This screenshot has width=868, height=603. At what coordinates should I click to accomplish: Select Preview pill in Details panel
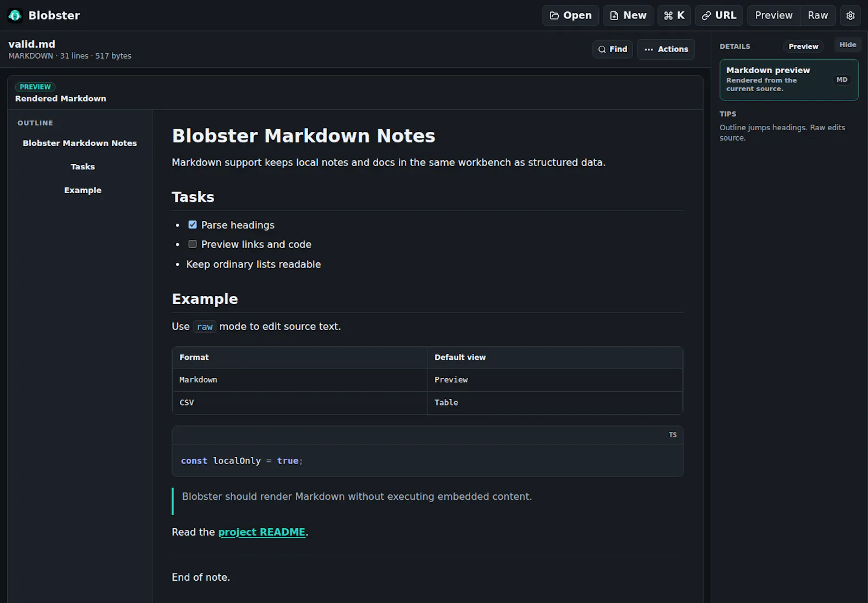pos(803,46)
